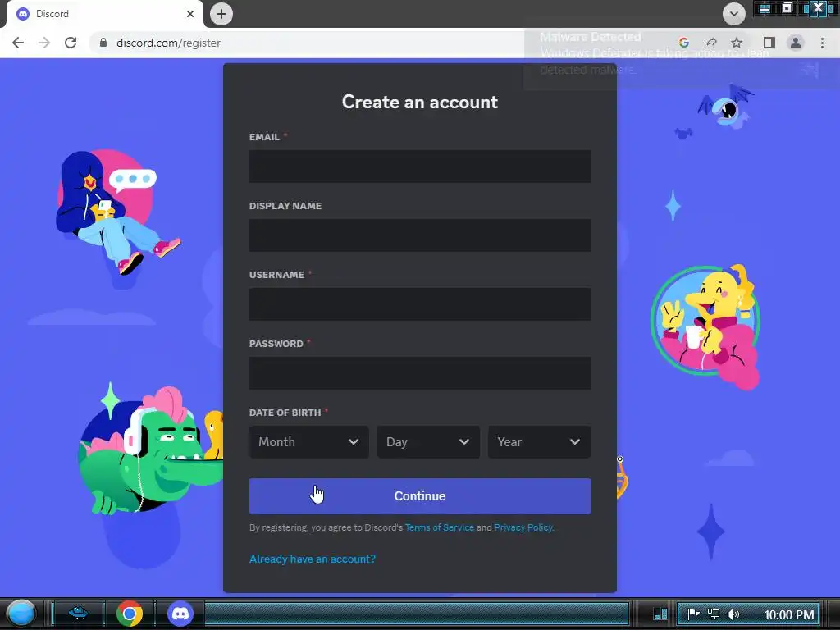
Task: Click the address bar URL
Action: (168, 43)
